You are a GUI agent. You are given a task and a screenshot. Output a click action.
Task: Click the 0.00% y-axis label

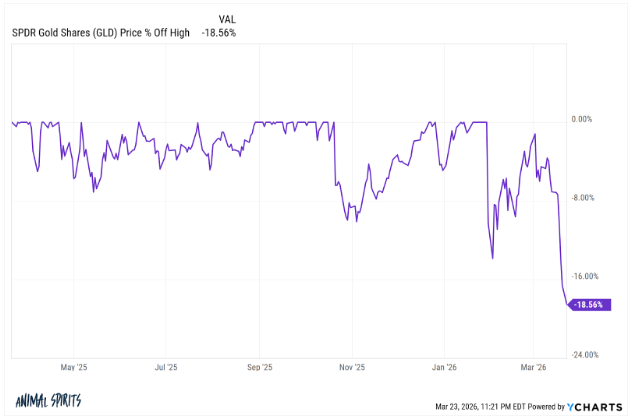[x=583, y=119]
